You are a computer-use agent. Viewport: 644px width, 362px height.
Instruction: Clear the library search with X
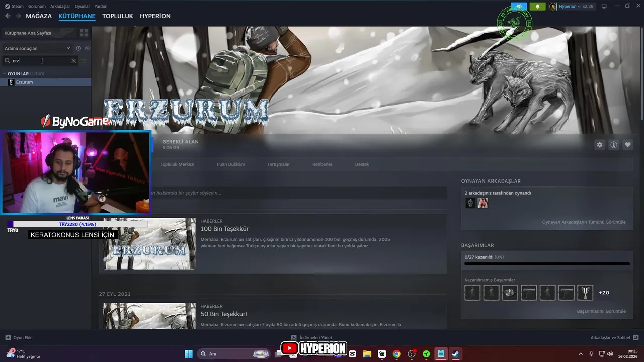[73, 61]
